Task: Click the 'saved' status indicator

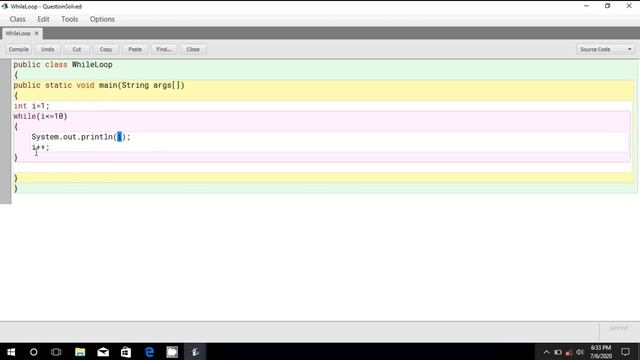Action: pos(618,328)
